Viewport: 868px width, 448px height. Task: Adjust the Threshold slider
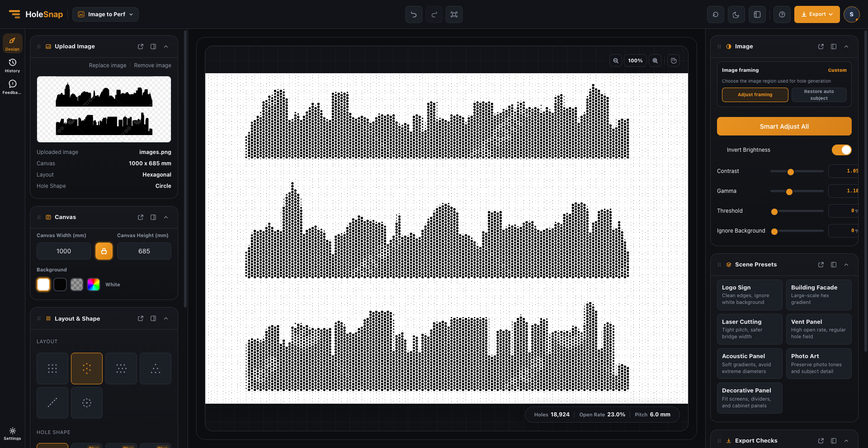click(x=797, y=211)
